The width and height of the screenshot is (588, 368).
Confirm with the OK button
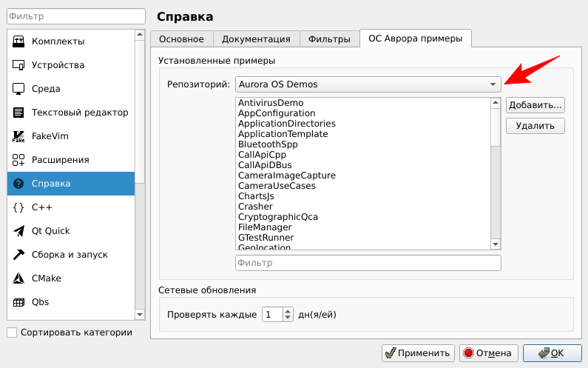(552, 353)
